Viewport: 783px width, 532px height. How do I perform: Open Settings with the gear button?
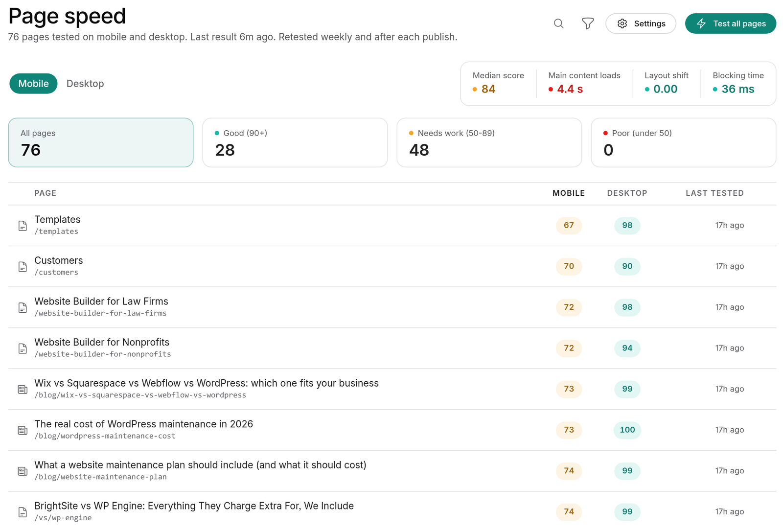641,23
